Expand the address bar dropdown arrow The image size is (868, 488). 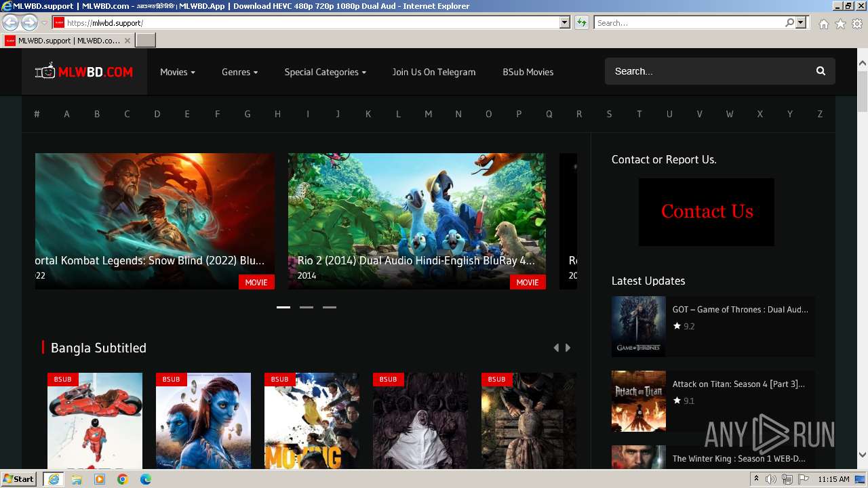pos(564,23)
